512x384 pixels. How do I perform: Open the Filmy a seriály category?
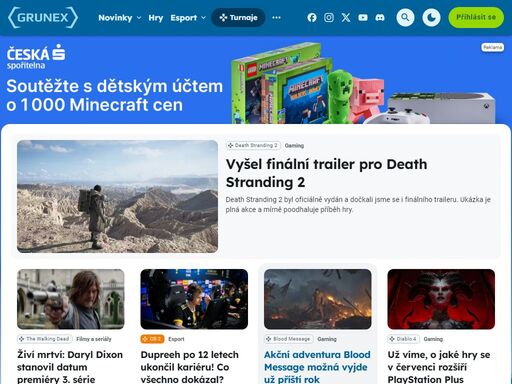(94, 339)
